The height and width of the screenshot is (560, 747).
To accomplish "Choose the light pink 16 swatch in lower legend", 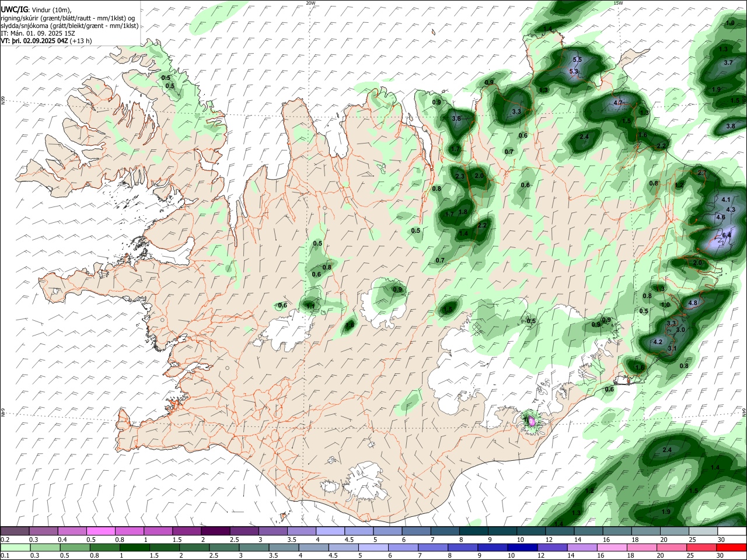I will (x=612, y=548).
